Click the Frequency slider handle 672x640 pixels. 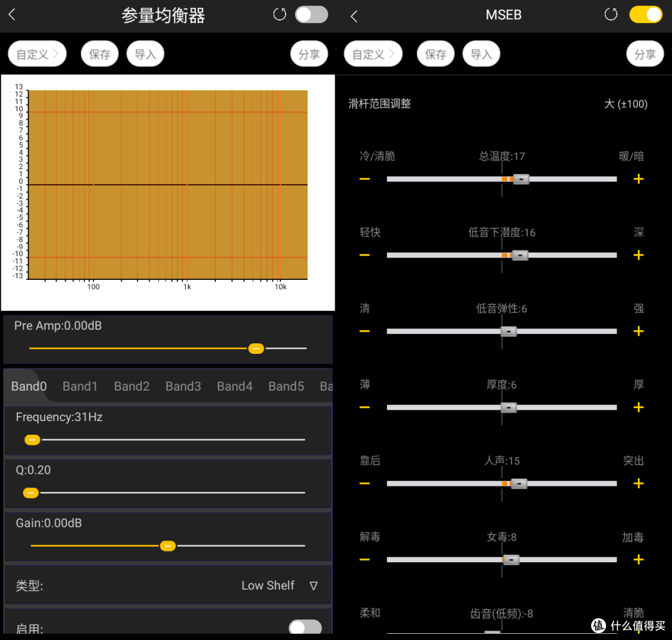coord(32,440)
